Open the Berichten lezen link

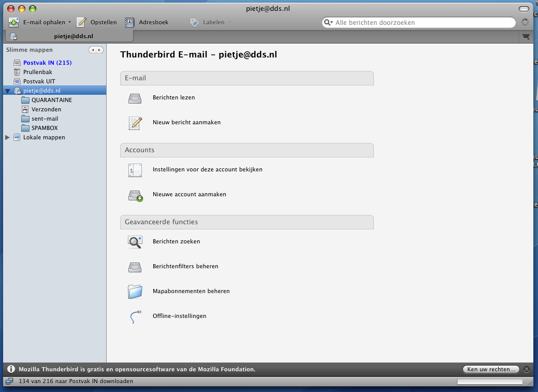[x=173, y=97]
